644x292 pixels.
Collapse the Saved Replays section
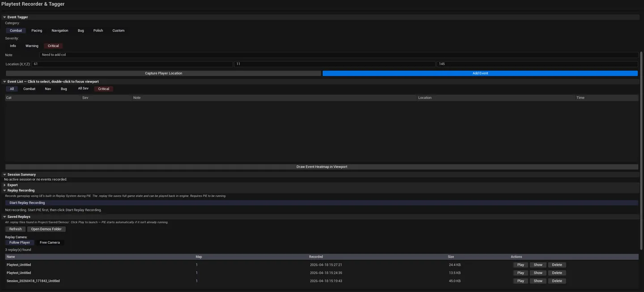pos(4,217)
